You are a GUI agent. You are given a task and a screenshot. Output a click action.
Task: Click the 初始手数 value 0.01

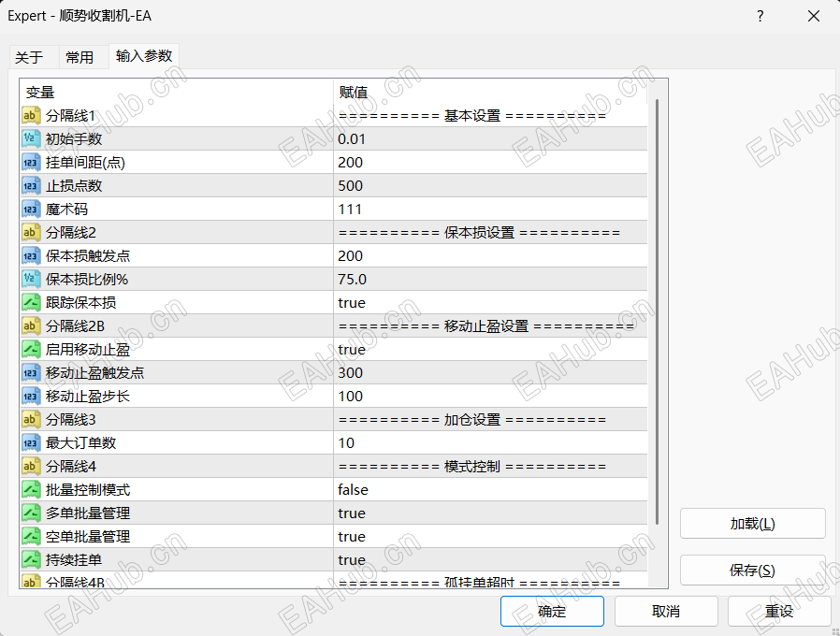[352, 138]
